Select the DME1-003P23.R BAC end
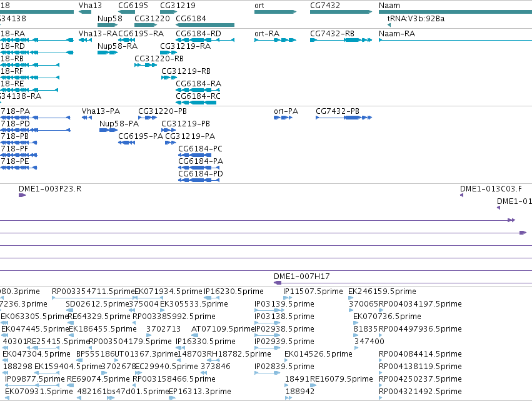532x401 pixels. click(x=22, y=195)
